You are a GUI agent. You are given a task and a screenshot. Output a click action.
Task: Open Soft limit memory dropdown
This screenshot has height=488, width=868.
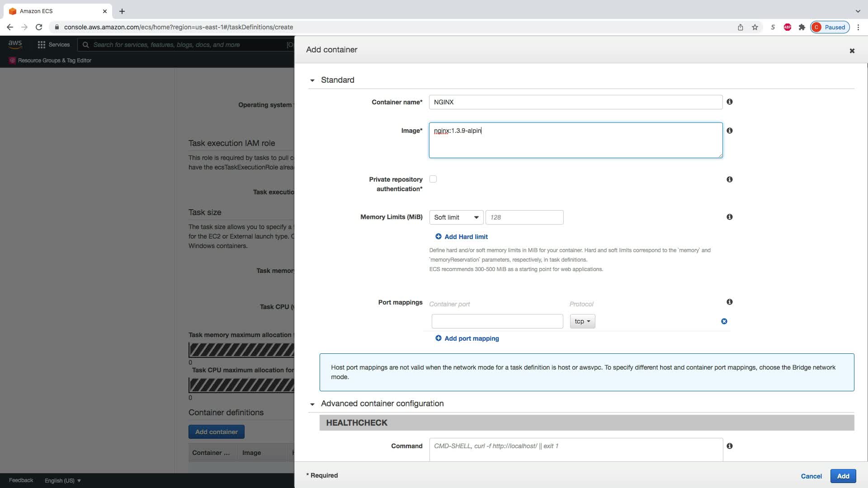[x=456, y=217]
